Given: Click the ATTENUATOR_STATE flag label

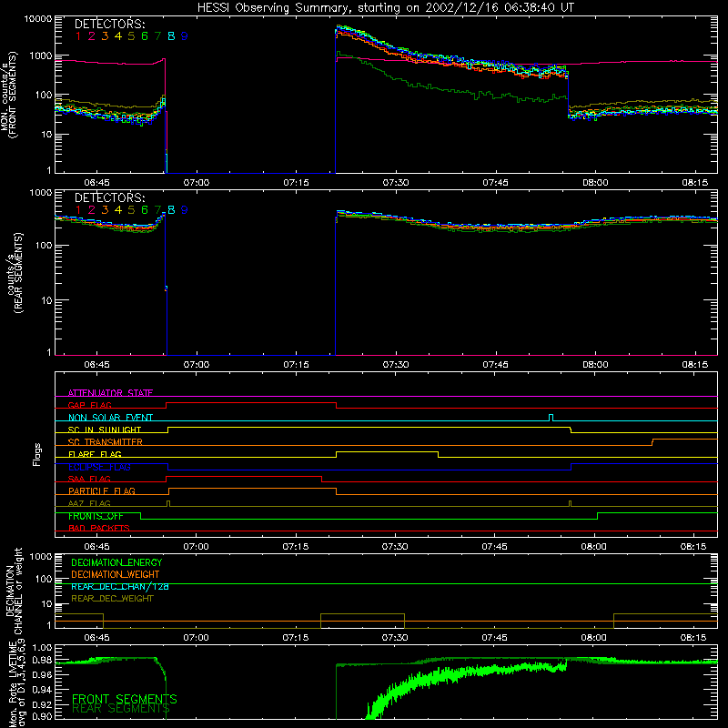Looking at the screenshot, I should click(x=110, y=393).
